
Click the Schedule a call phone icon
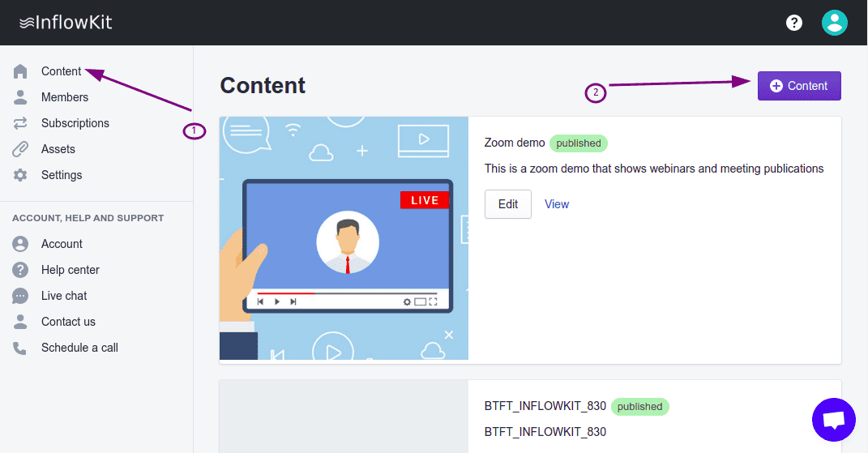click(20, 348)
